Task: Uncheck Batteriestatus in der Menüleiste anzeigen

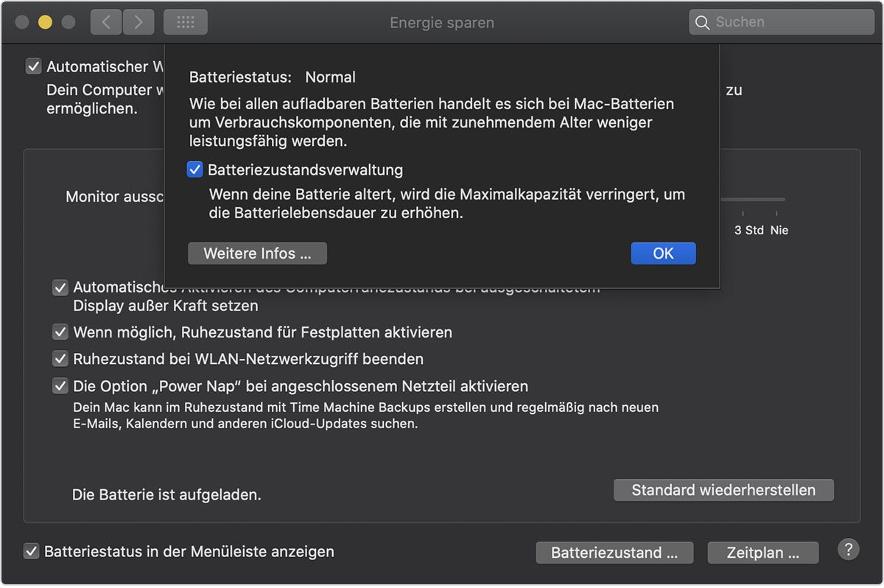Action: [x=32, y=551]
